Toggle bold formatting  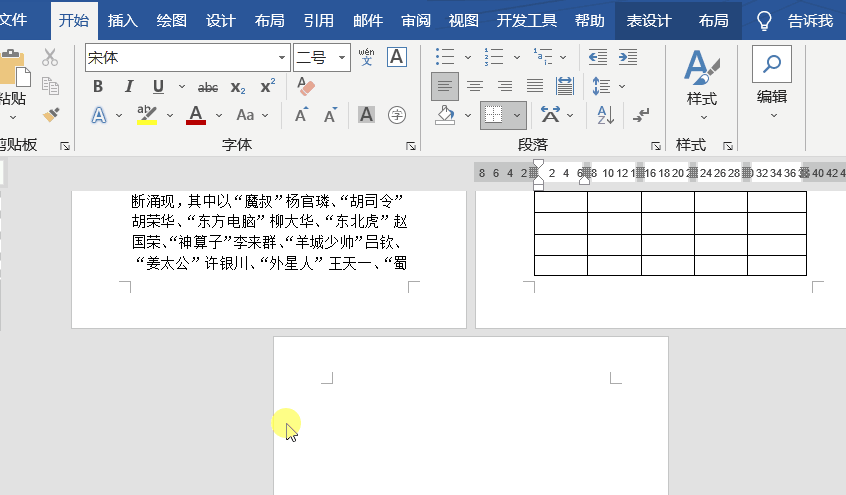pos(98,86)
